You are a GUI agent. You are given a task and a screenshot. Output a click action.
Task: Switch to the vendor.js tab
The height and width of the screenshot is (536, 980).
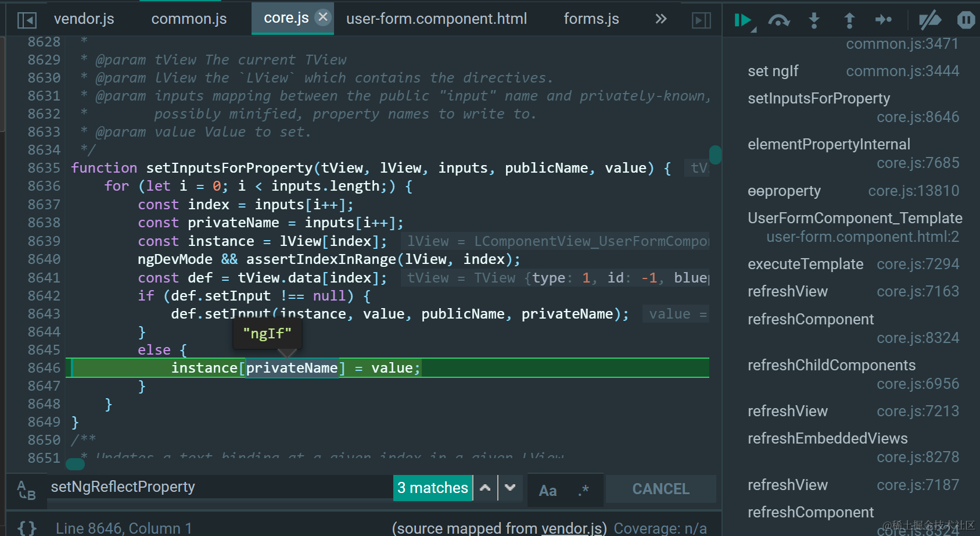click(x=84, y=19)
